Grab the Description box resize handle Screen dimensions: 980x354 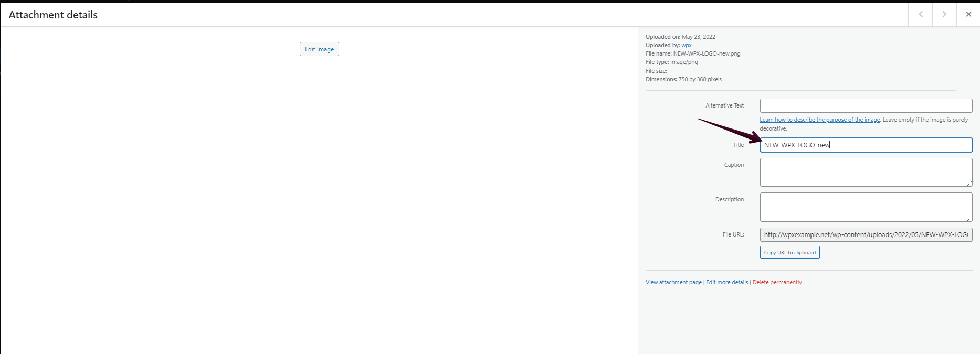[x=970, y=219]
